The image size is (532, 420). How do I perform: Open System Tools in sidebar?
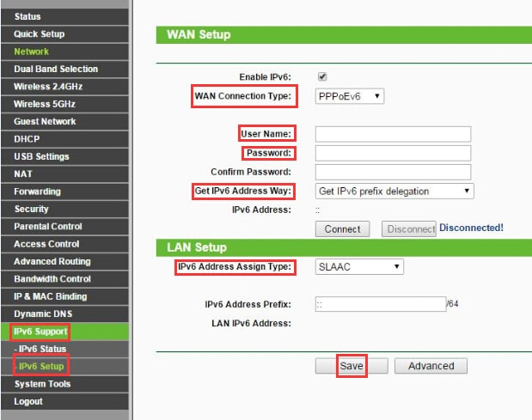[42, 384]
